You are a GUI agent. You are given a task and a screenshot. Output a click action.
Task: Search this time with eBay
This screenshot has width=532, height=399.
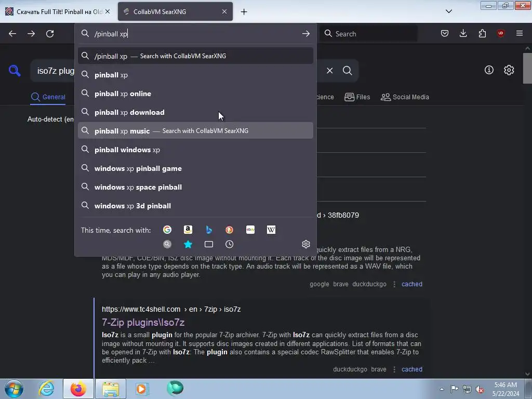tap(250, 230)
